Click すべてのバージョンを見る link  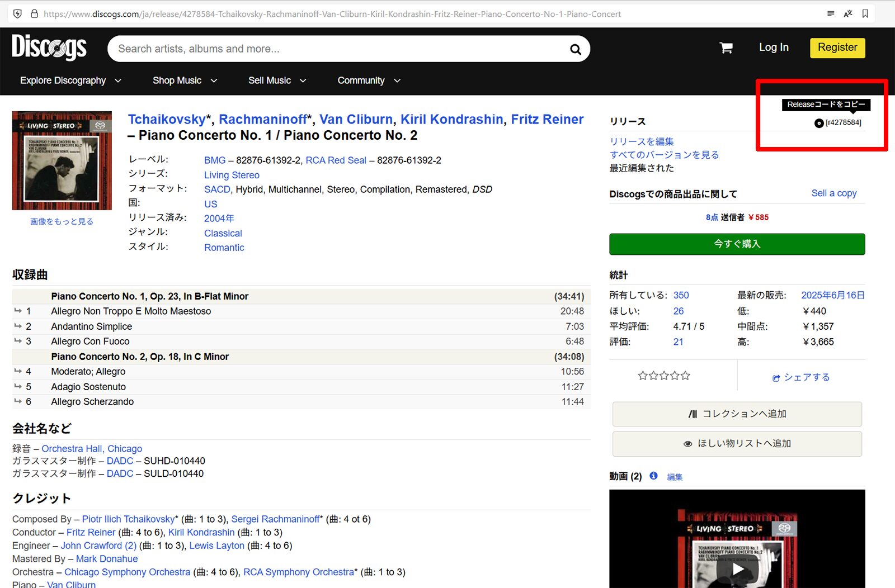pyautogui.click(x=664, y=155)
